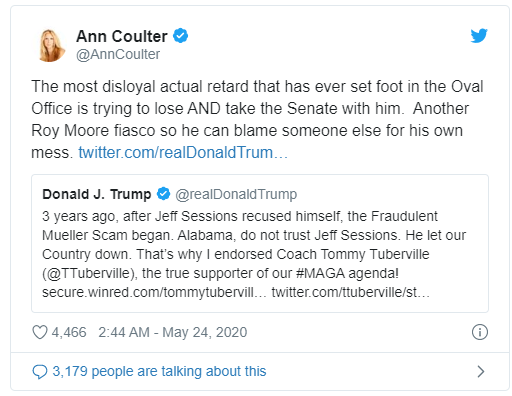
Task: Click the speech bubble reply icon
Action: click(x=40, y=371)
